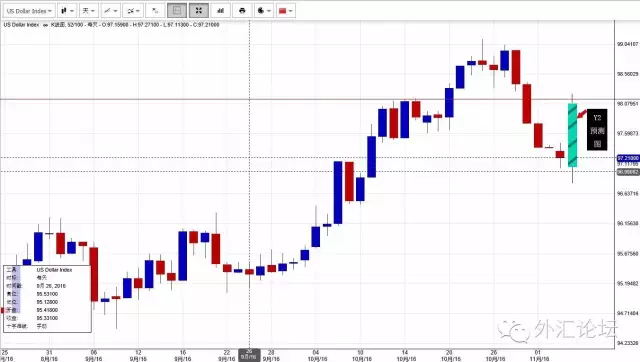The width and height of the screenshot is (640, 362).
Task: Open the theme palette dropdown
Action: [x=264, y=11]
